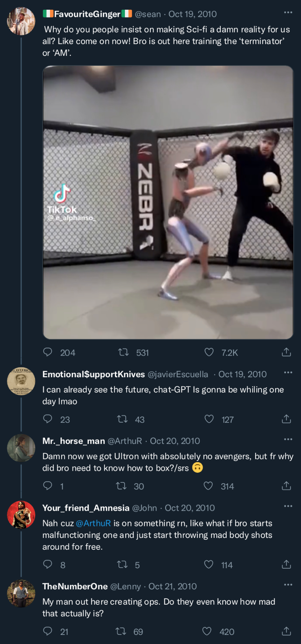Viewport: 301px width, 644px height.
Task: Share Mr._horse_man's reply
Action: point(286,486)
